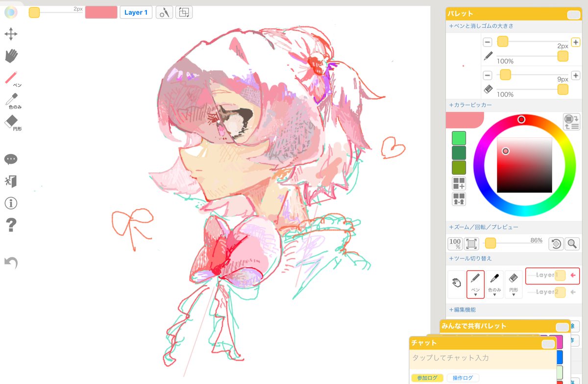The height and width of the screenshot is (384, 588).
Task: Click the large pink color preview in palette
Action: (x=465, y=120)
